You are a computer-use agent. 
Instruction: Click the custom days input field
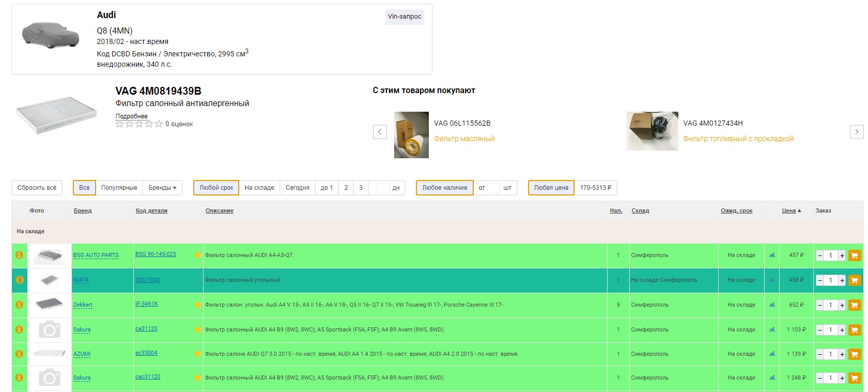[383, 188]
